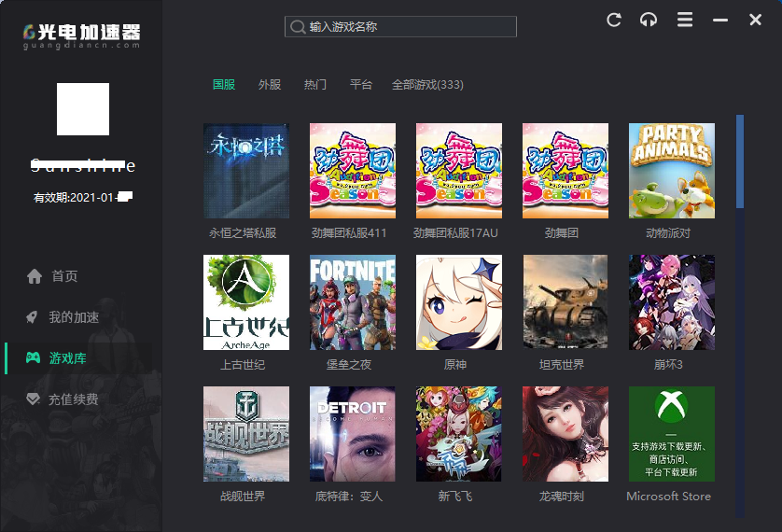This screenshot has width=782, height=532.
Task: Choose the 原神 game thumbnail
Action: click(459, 302)
